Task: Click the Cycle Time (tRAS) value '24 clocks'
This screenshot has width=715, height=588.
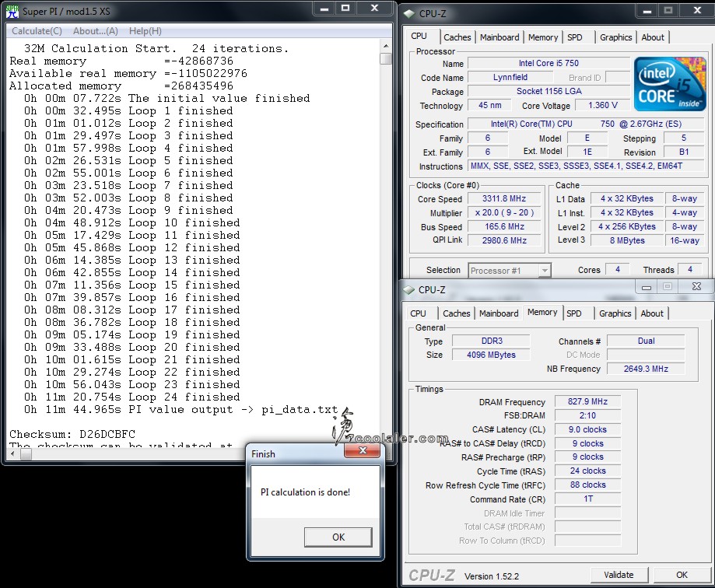Action: click(x=587, y=471)
